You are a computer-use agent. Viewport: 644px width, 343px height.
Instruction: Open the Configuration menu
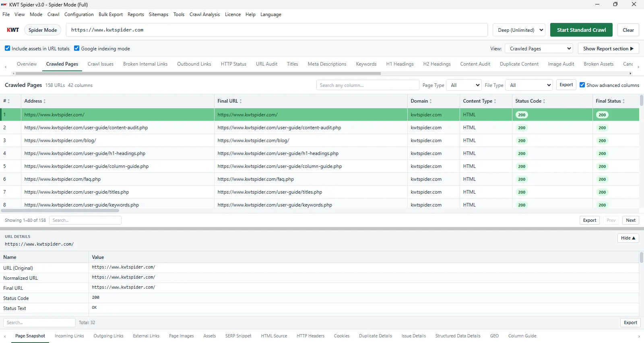pos(79,14)
